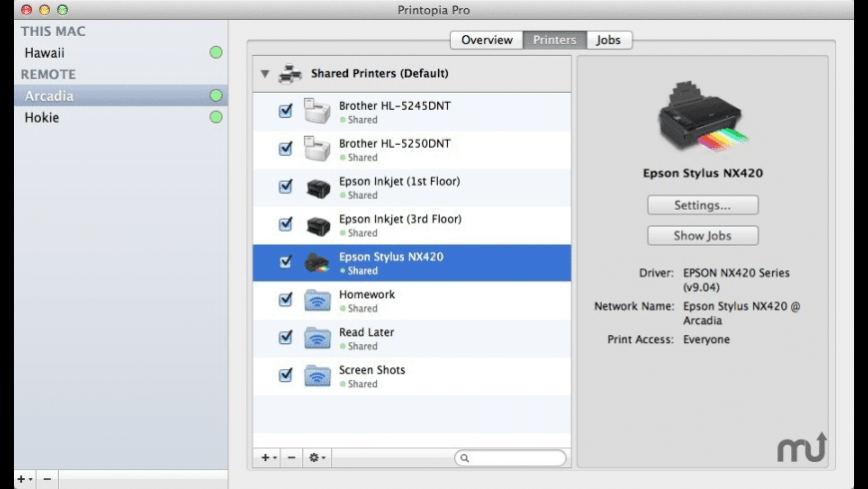Click the green status dot for Hokie
This screenshot has height=489, width=868.
pyautogui.click(x=216, y=118)
